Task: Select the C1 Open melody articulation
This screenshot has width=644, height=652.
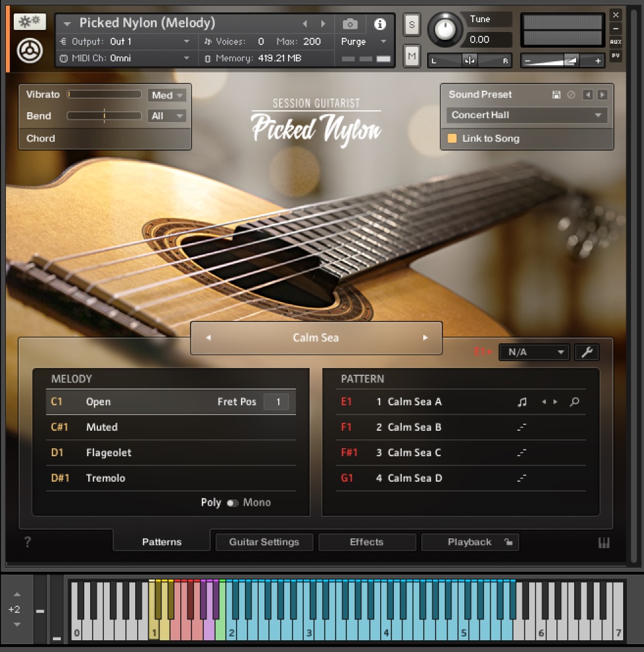Action: click(170, 401)
